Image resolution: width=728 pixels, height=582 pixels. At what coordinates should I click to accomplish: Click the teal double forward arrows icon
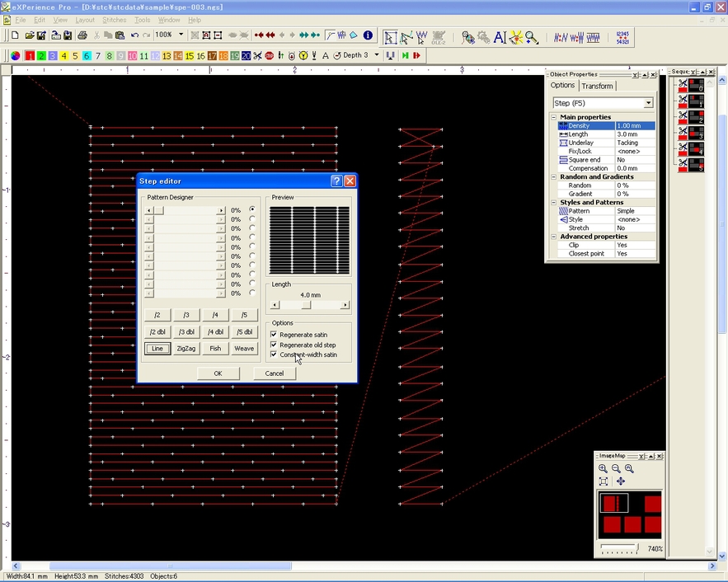pos(303,35)
